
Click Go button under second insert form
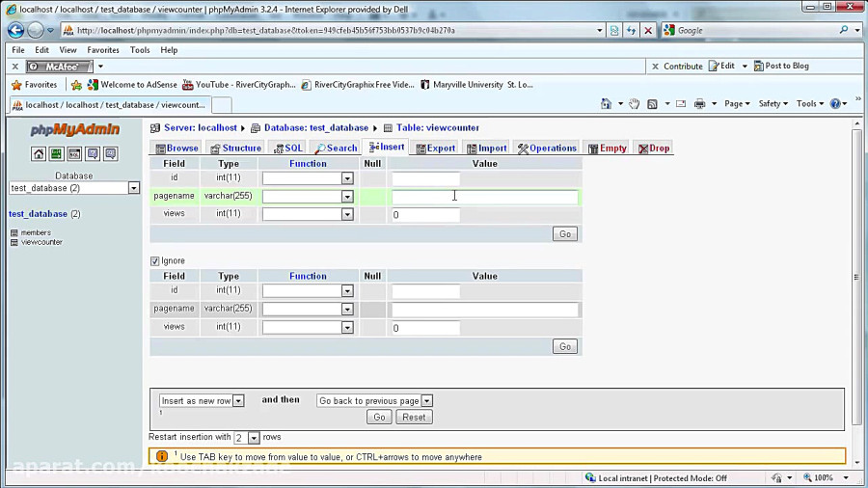(x=564, y=347)
